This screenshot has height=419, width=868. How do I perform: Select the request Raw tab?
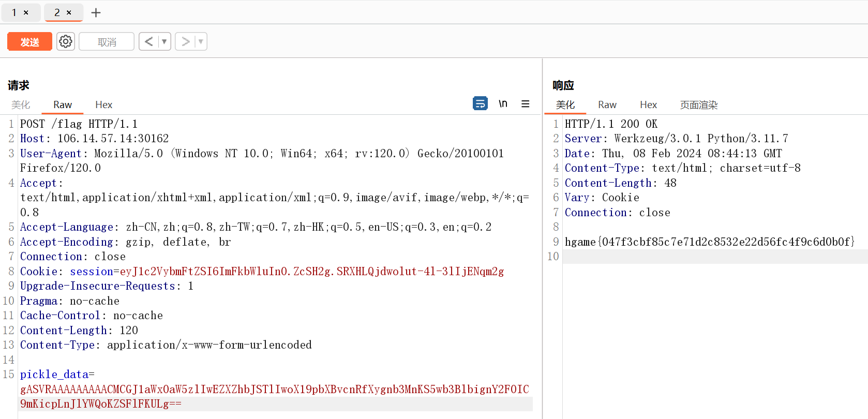tap(63, 104)
